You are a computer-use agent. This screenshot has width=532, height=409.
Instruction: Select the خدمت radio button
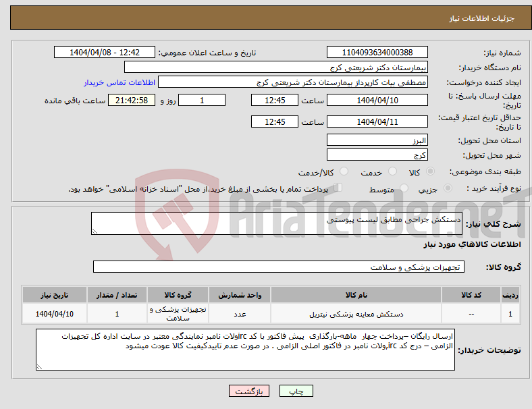392,171
